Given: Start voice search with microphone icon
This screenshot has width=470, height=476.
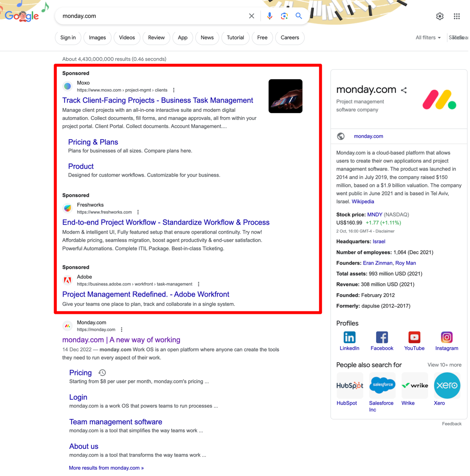Looking at the screenshot, I should (270, 16).
